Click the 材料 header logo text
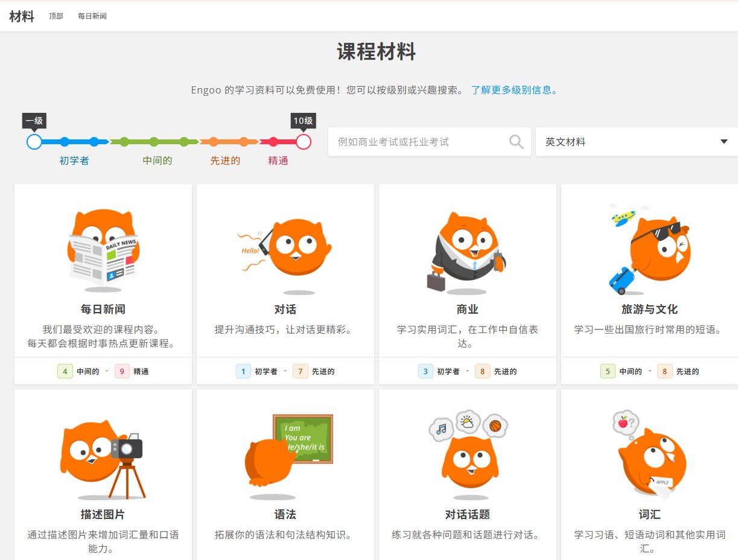The width and height of the screenshot is (738, 560). pyautogui.click(x=22, y=16)
